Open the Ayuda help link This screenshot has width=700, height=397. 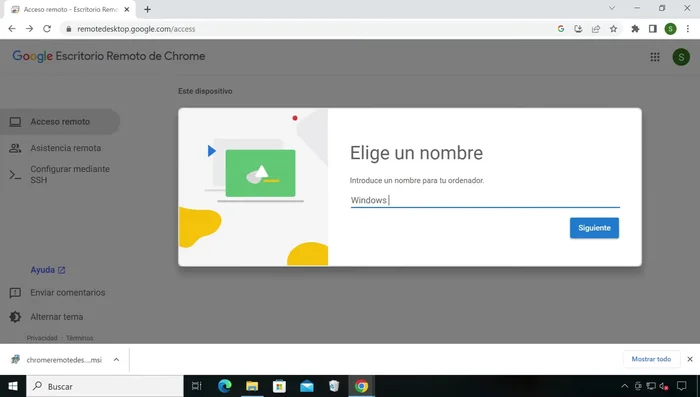pos(48,270)
